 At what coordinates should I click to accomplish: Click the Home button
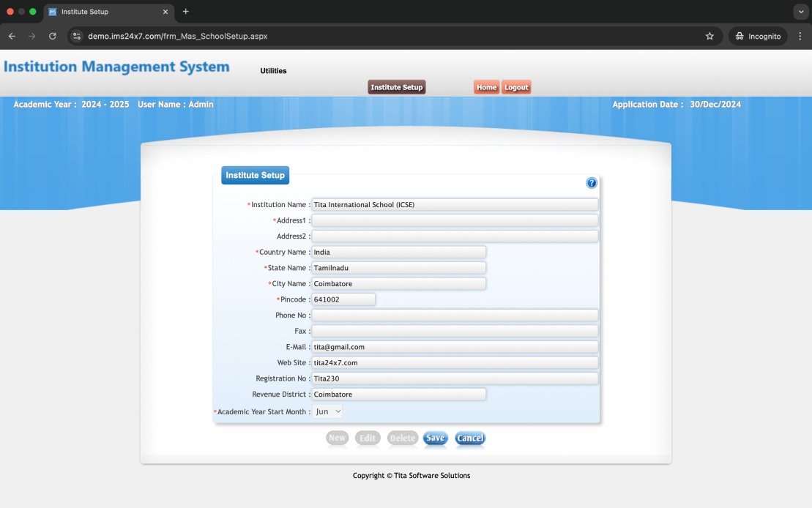[486, 87]
